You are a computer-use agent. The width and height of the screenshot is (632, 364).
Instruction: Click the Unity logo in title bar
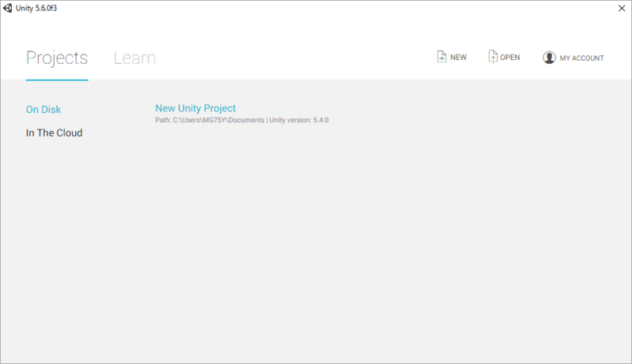coord(8,8)
